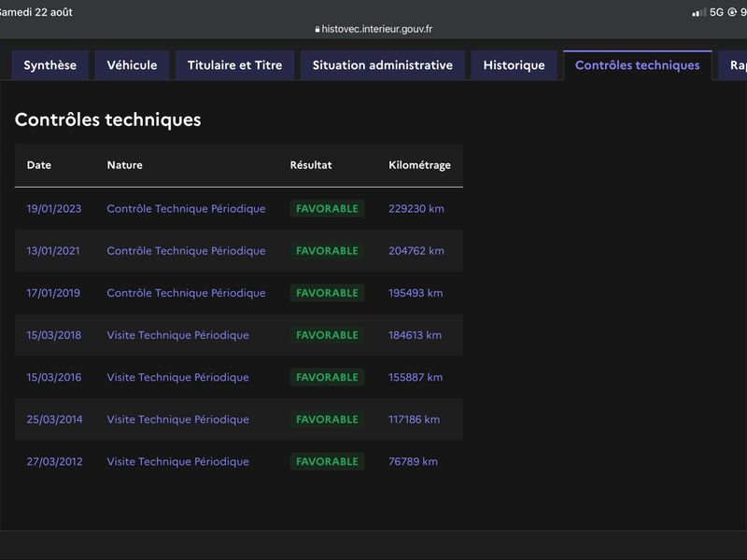This screenshot has height=560, width=747.
Task: Go to the Historique tab
Action: (514, 65)
